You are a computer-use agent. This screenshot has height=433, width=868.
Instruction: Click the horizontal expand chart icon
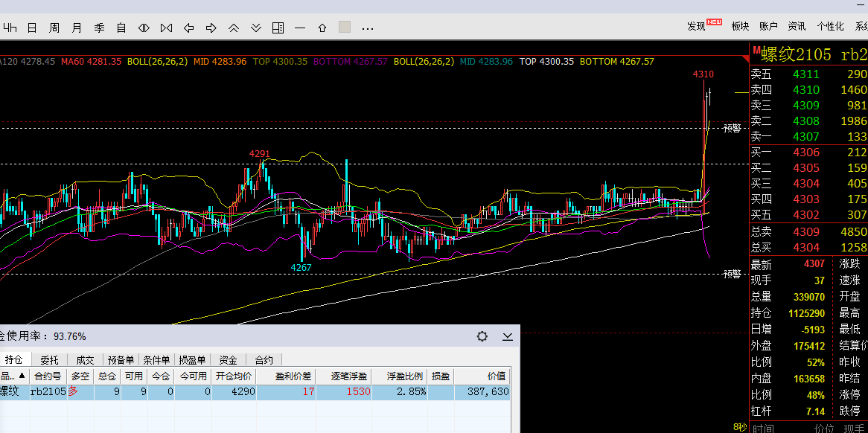(144, 28)
